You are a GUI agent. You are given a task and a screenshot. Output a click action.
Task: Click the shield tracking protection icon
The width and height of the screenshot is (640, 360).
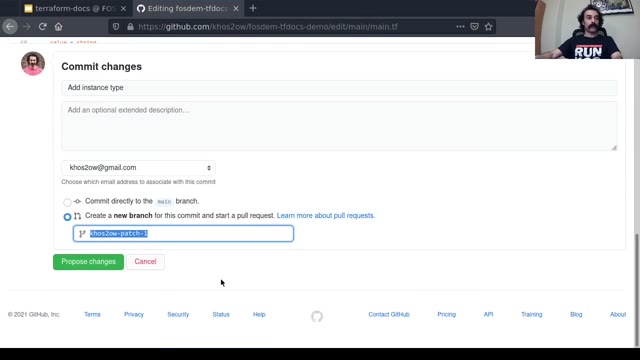click(116, 27)
